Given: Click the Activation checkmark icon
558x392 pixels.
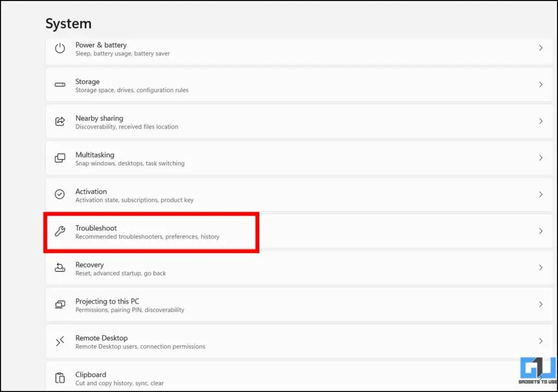Looking at the screenshot, I should coord(60,194).
